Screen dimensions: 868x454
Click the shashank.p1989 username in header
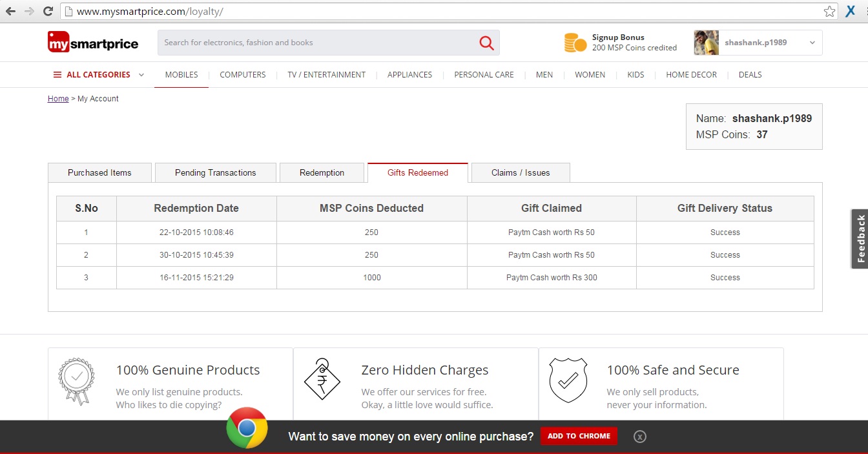[756, 43]
